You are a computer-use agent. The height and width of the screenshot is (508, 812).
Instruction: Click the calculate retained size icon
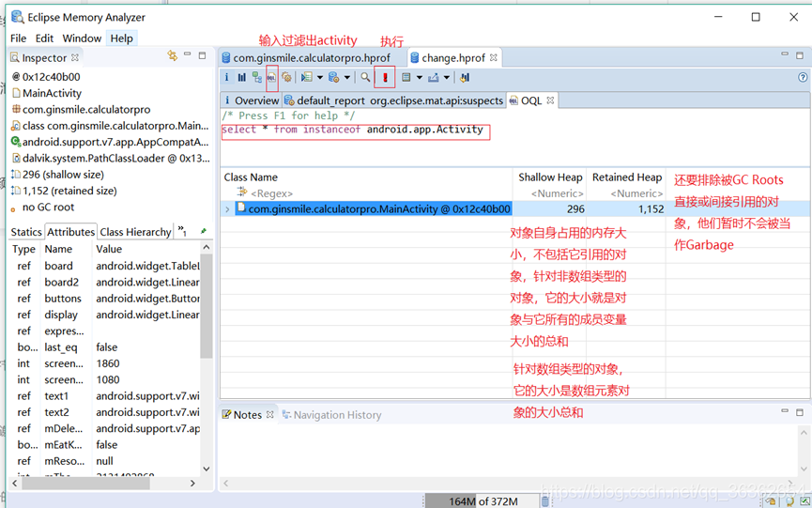pos(406,77)
